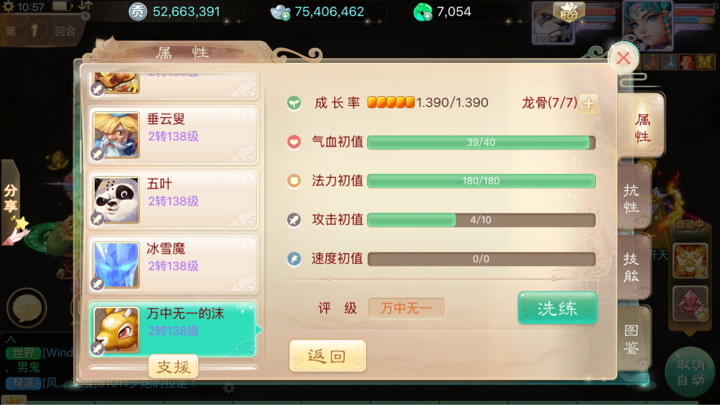The height and width of the screenshot is (405, 720).
Task: Choose the 五叶 panda pet entry
Action: pos(173,200)
